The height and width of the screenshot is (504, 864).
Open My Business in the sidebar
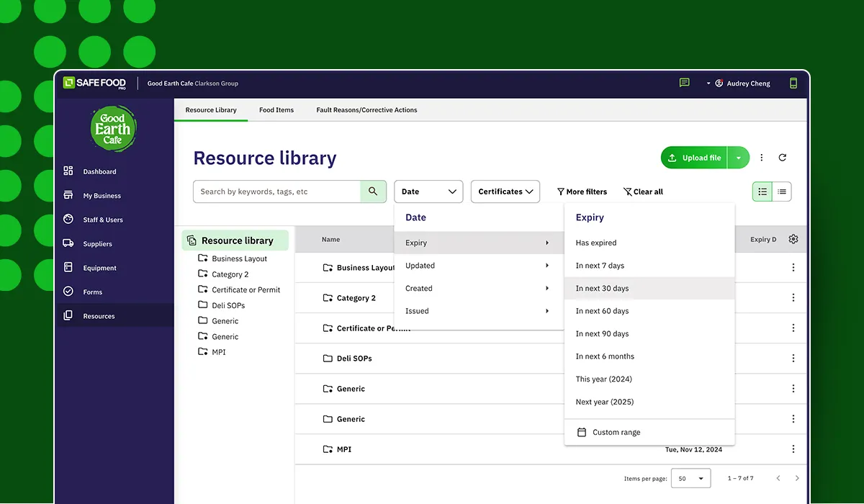click(115, 196)
